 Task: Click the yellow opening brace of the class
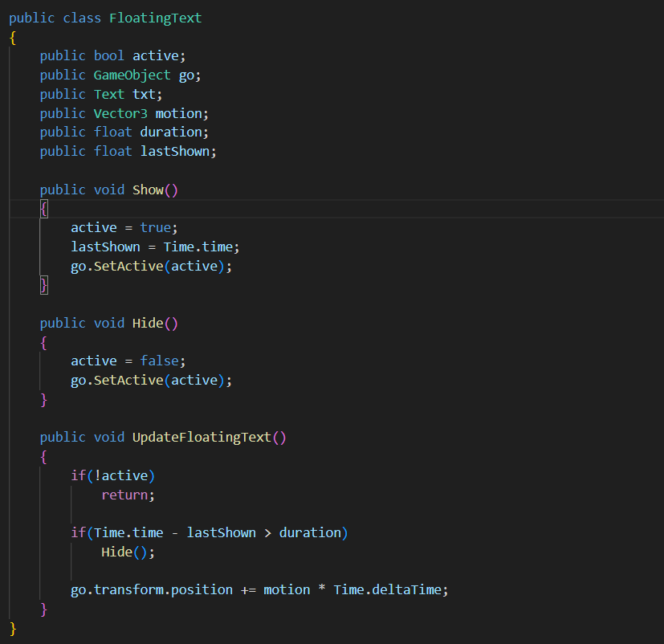tap(13, 38)
